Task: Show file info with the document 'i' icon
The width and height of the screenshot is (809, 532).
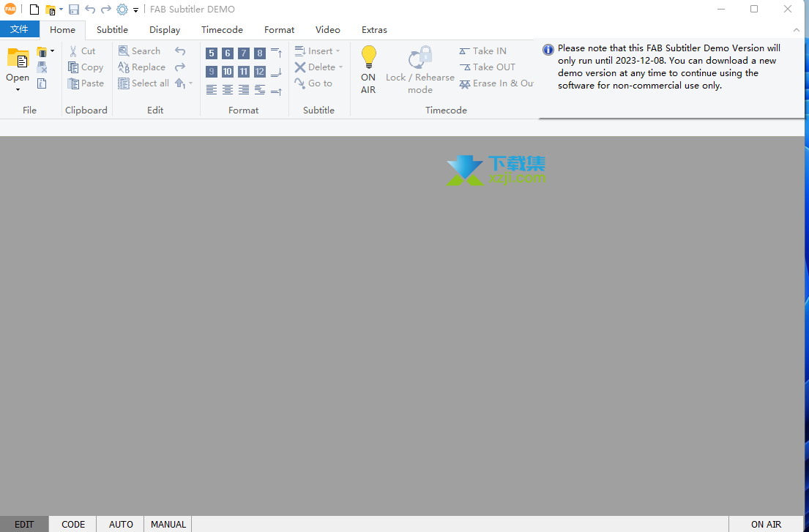Action: point(42,83)
